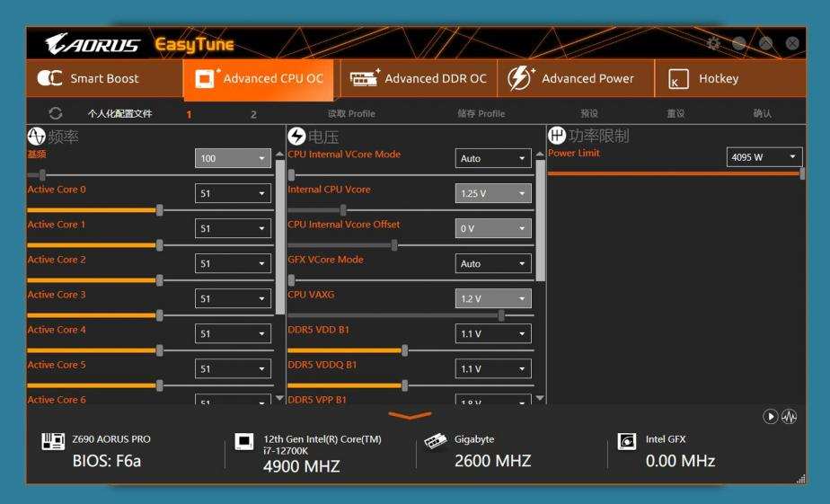Click voltage panel scroll-down arrow
This screenshot has width=830, height=504.
click(540, 398)
